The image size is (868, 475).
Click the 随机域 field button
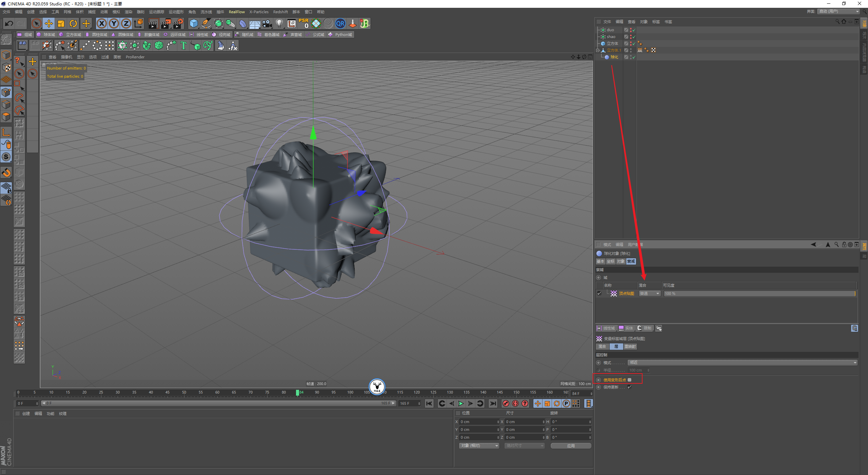point(244,35)
